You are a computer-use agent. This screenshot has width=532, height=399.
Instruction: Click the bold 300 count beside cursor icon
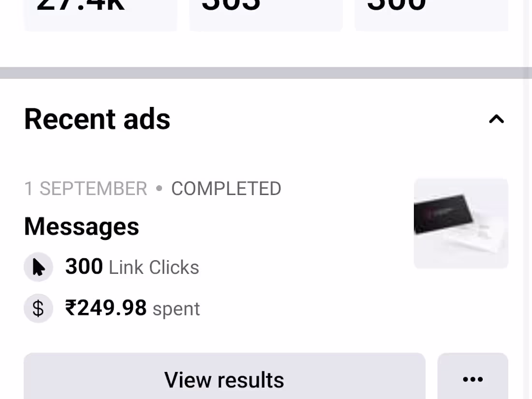click(84, 266)
